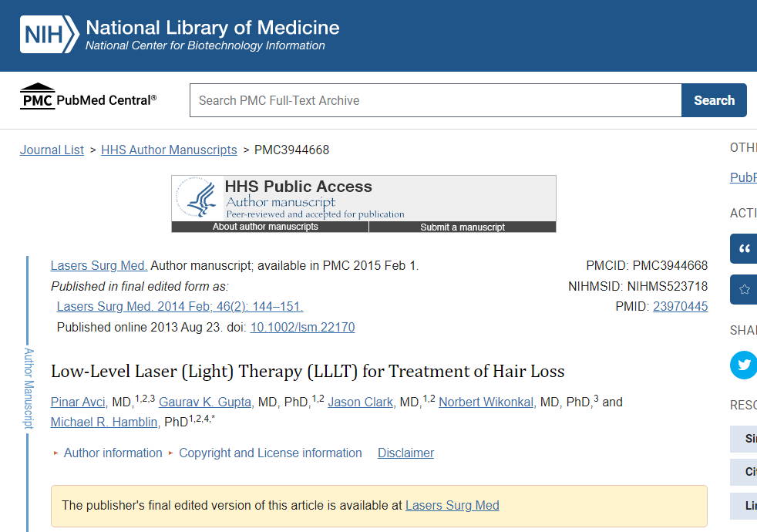Add to favorites with star icon
This screenshot has width=757, height=532.
[744, 289]
